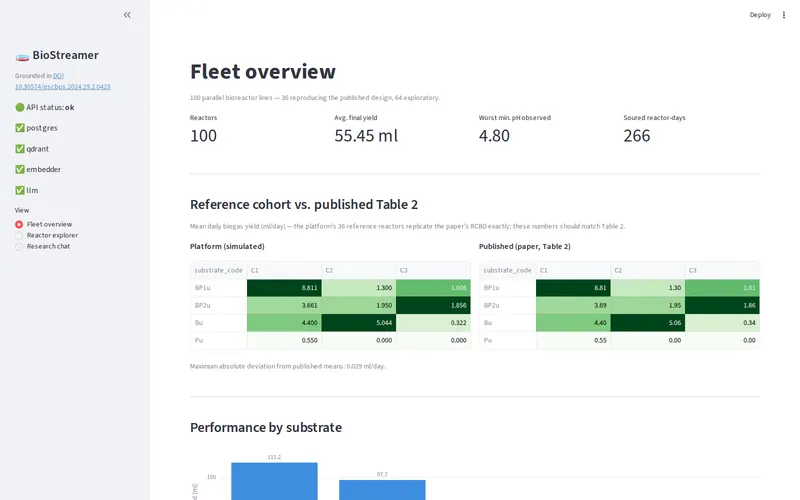Click the Bu row in published table
800x500 pixels.
point(619,322)
